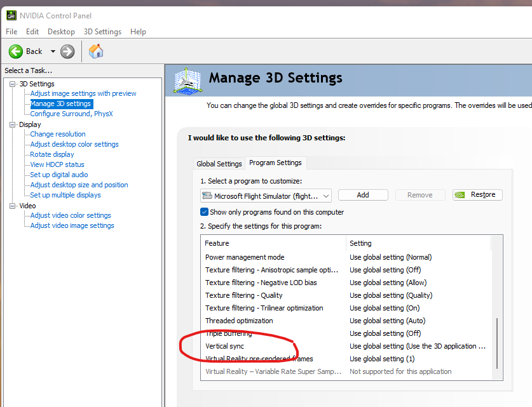Select the Power management mode row

coord(345,257)
